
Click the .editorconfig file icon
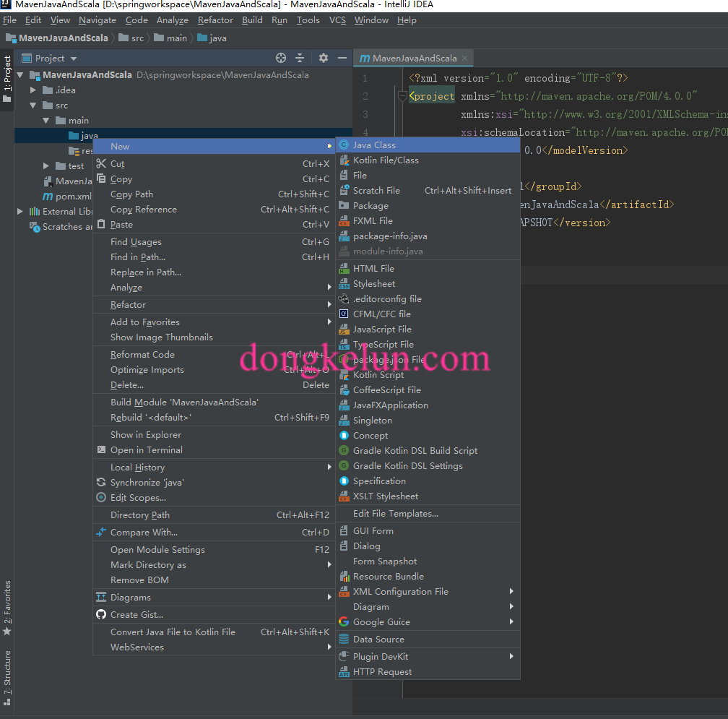click(344, 298)
